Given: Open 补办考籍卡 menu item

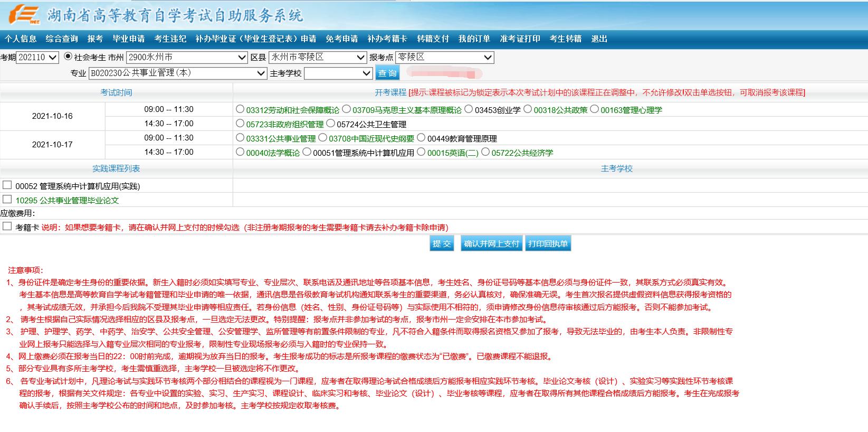Looking at the screenshot, I should [387, 39].
